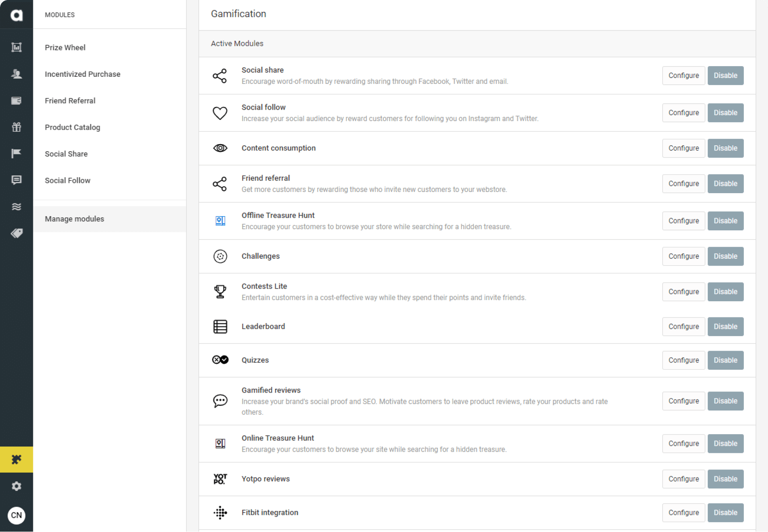Click the CN user avatar

[17, 515]
